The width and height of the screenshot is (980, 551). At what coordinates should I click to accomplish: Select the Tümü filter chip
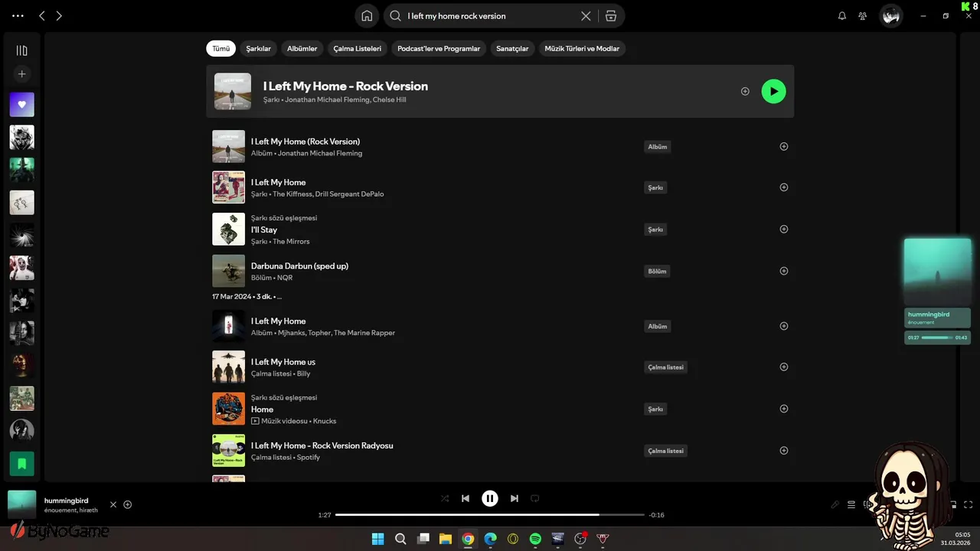pyautogui.click(x=220, y=48)
